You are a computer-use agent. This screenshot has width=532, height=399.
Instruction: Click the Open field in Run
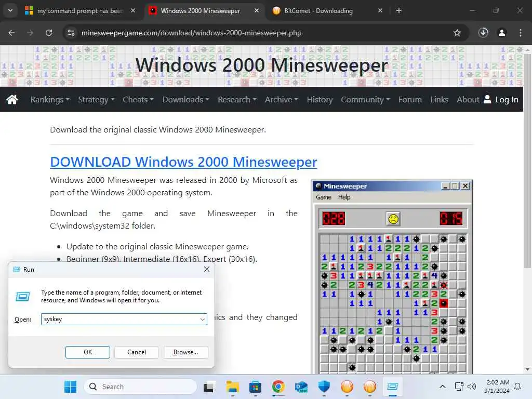click(x=124, y=319)
